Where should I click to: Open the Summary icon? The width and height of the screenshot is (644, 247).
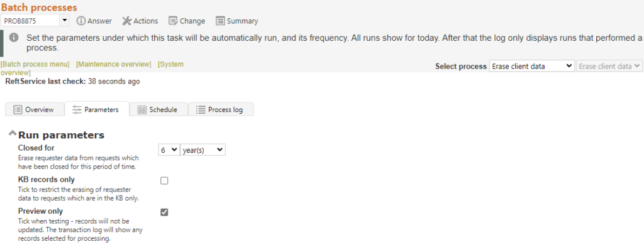[x=221, y=21]
